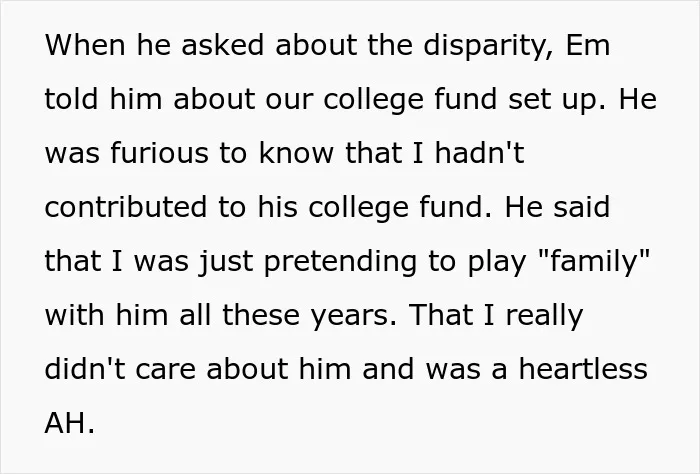Click the word "just" in the text
This screenshot has height=474, width=700.
pos(226,263)
